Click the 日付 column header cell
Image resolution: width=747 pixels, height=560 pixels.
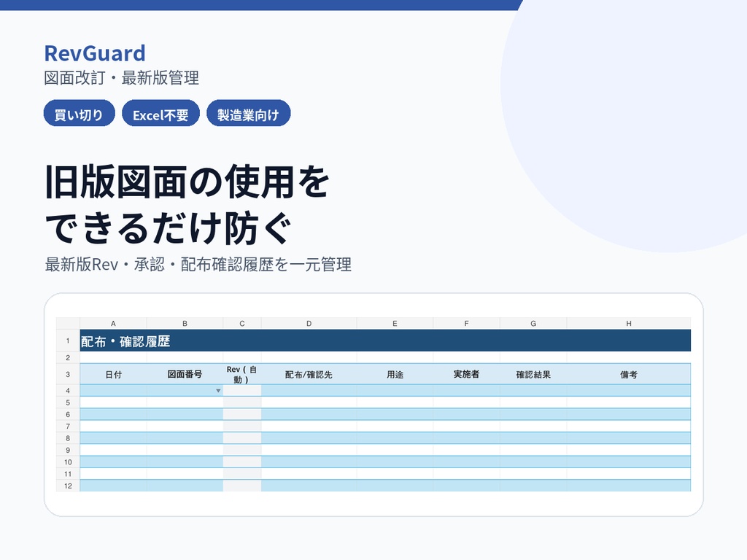pos(113,374)
